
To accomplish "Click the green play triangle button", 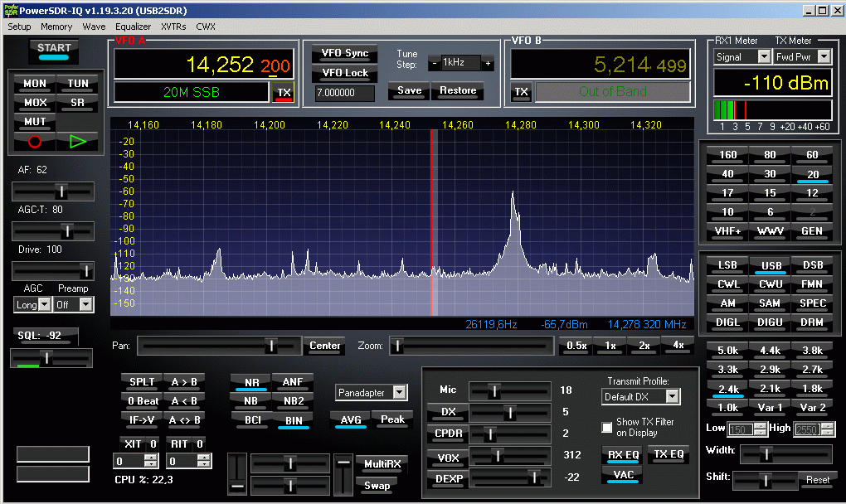I will [x=78, y=142].
